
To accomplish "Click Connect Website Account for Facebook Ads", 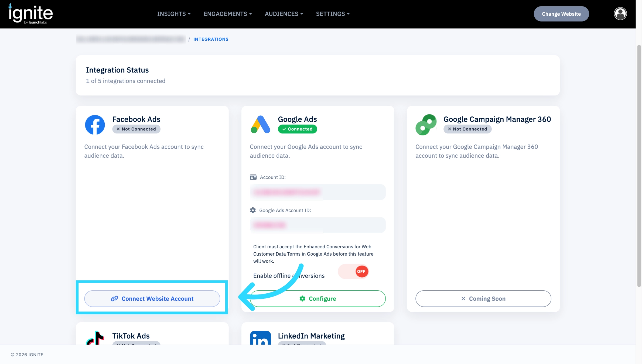I will (152, 298).
